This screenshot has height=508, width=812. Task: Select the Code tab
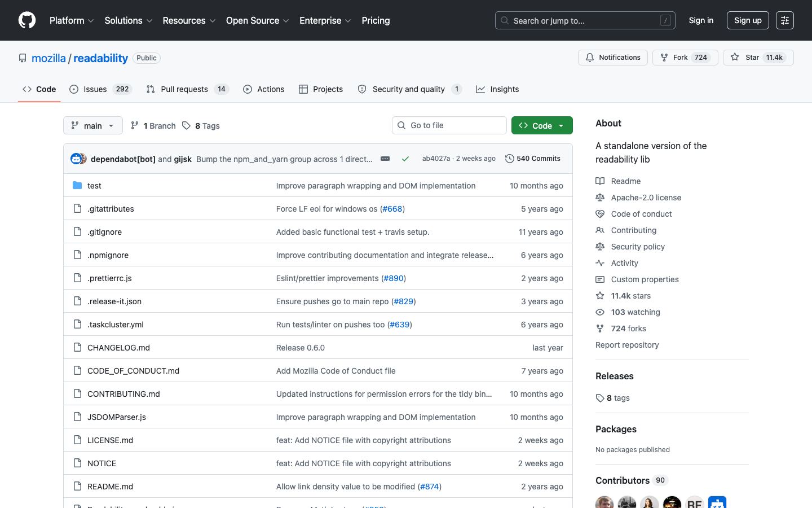point(39,89)
